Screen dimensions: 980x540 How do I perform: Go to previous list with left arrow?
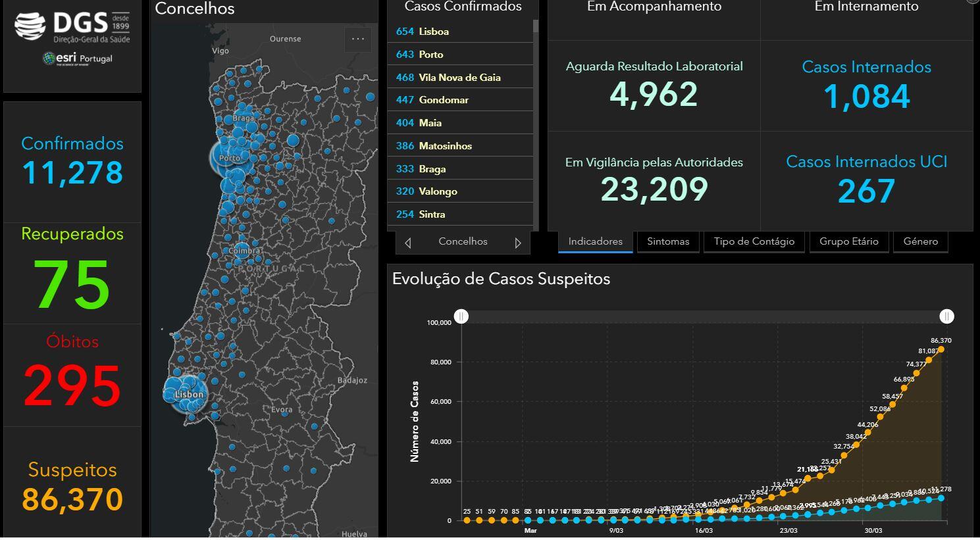tap(408, 243)
